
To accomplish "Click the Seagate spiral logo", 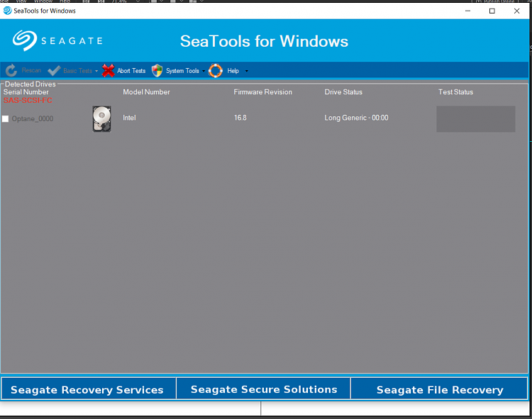I will (x=25, y=40).
